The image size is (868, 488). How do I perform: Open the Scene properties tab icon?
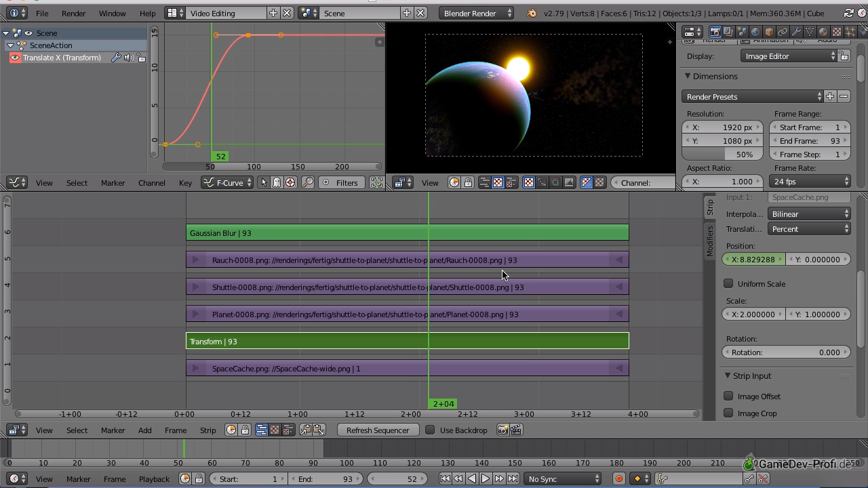pyautogui.click(x=742, y=32)
